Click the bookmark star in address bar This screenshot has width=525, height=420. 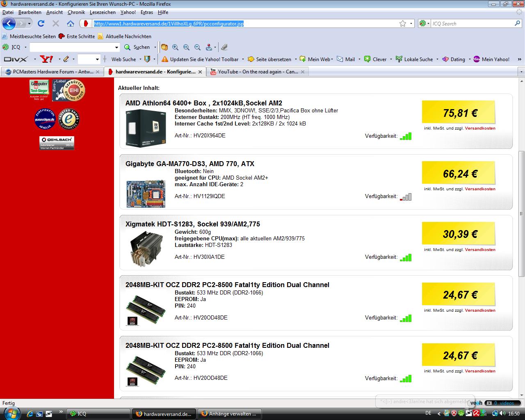coord(403,23)
